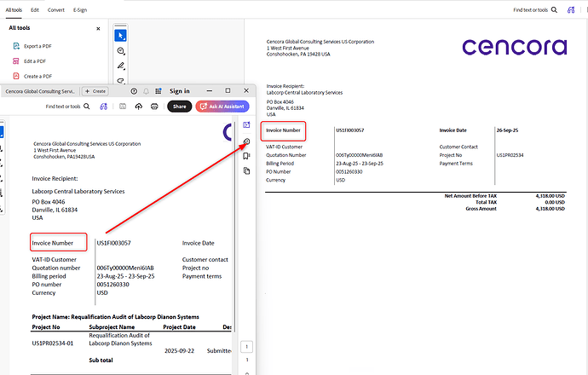Click invoice number US1FI003057 in back window
The image size is (588, 375).
[x=350, y=130]
